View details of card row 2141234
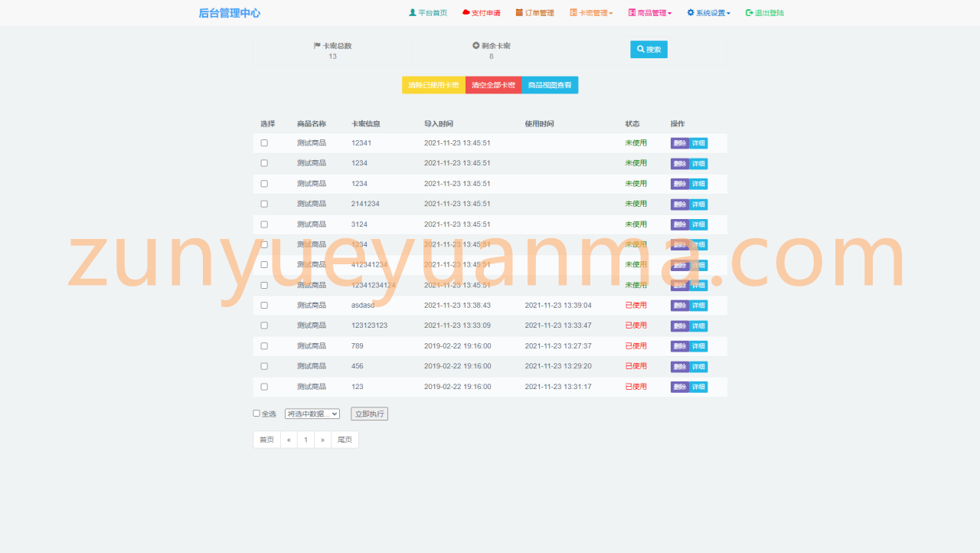Screen dimensions: 980x553 point(698,205)
